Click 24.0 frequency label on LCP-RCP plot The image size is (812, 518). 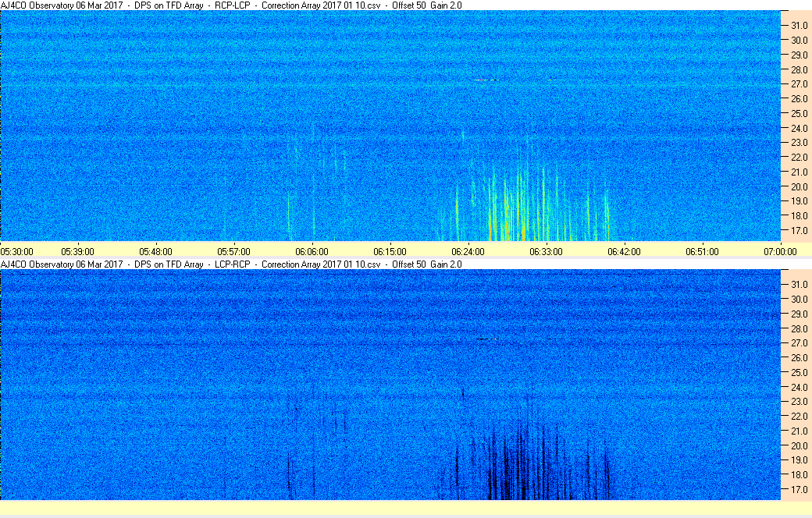(799, 387)
